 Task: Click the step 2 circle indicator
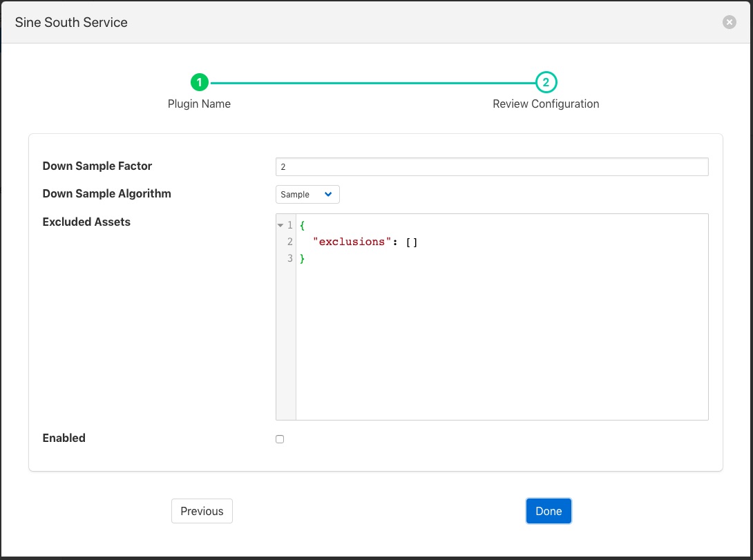[x=546, y=83]
